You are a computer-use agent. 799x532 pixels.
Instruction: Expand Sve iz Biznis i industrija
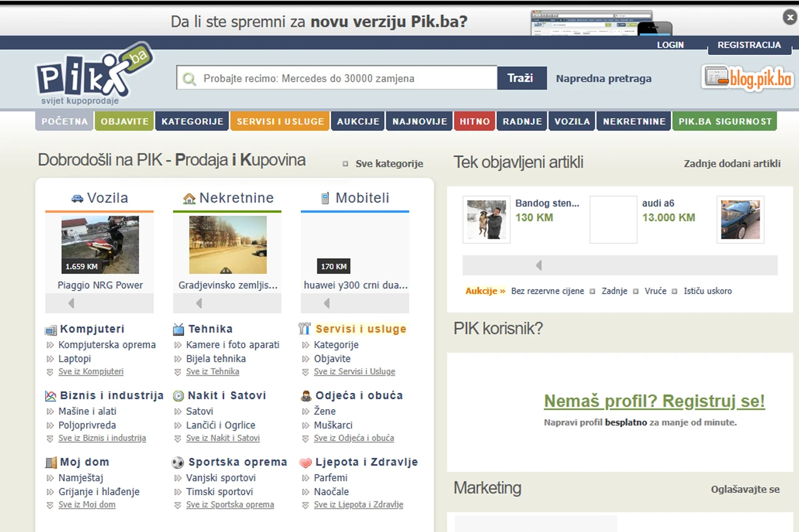[102, 438]
